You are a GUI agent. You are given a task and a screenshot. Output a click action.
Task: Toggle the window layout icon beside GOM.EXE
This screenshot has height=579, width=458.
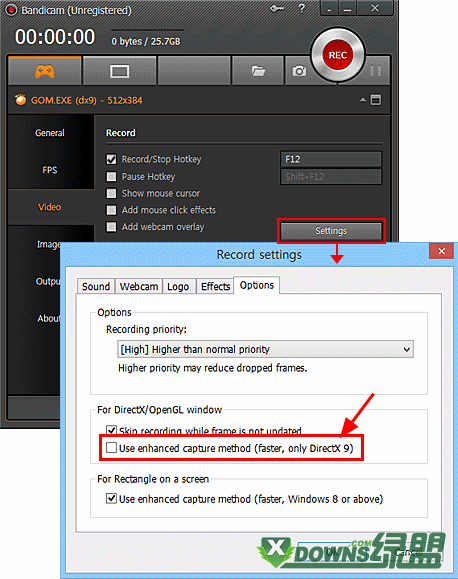376,100
